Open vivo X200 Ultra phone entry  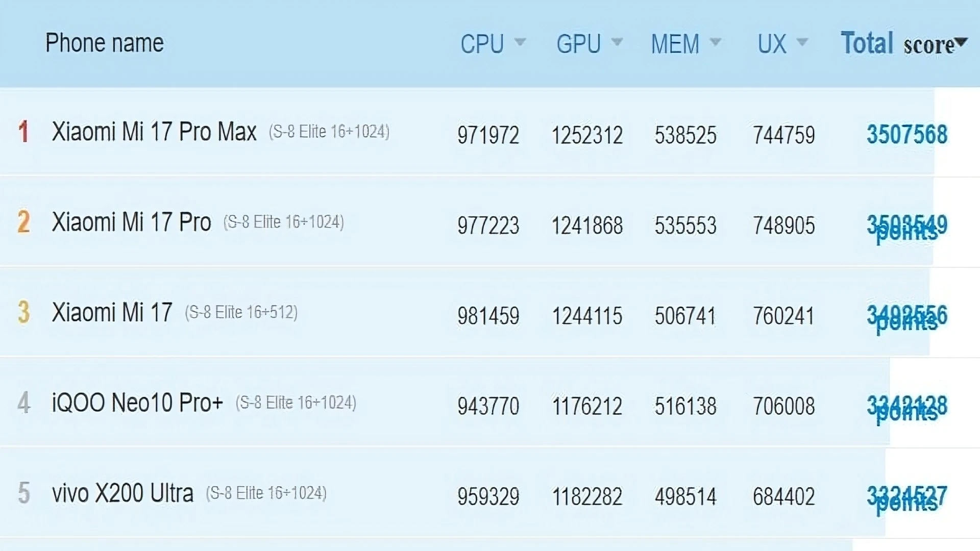[x=122, y=493]
